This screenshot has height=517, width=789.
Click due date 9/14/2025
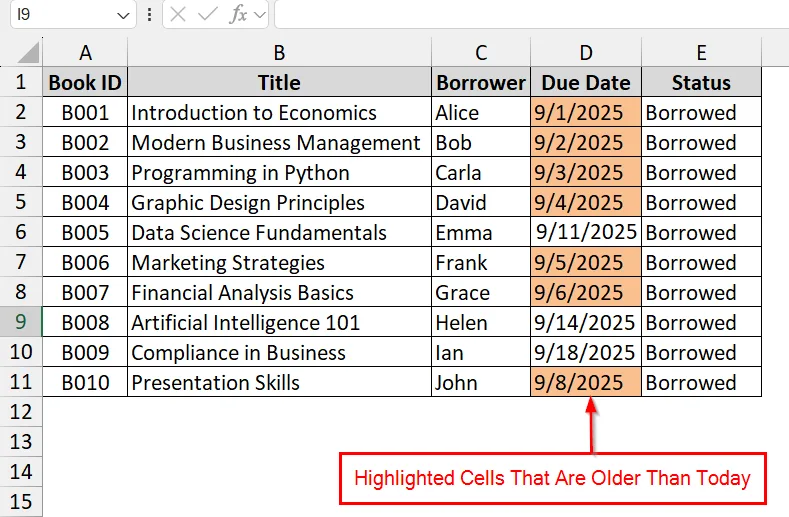click(586, 322)
